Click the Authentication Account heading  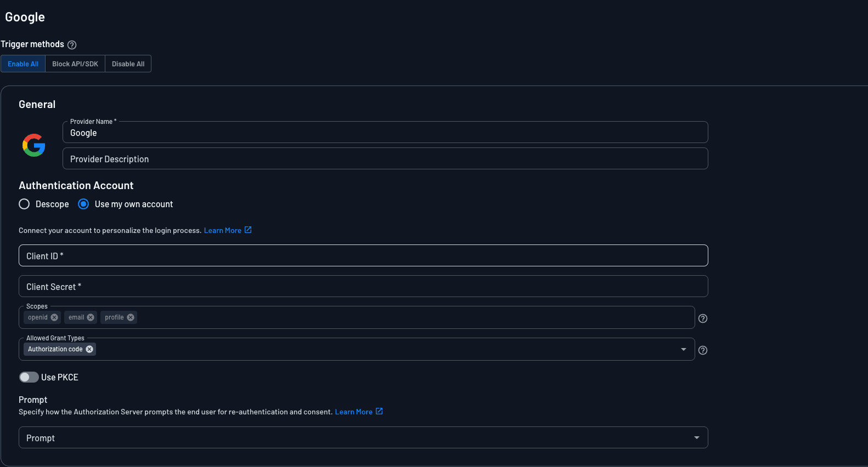tap(76, 185)
